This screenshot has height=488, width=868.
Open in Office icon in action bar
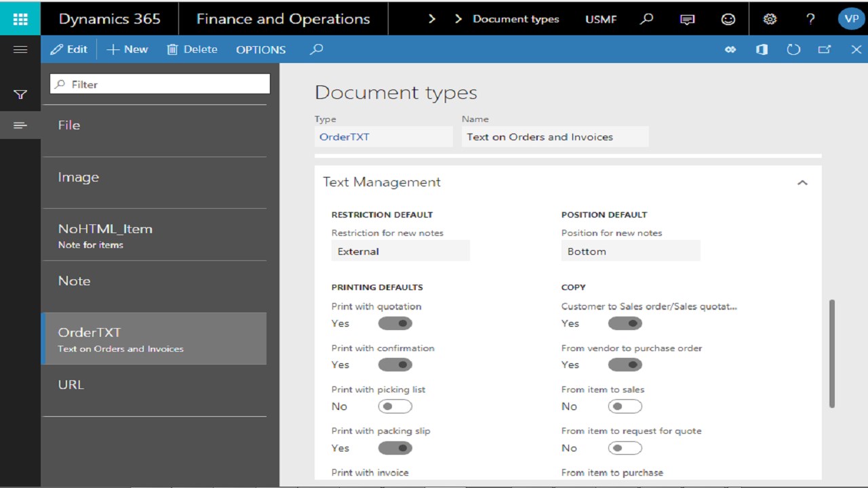pyautogui.click(x=762, y=49)
